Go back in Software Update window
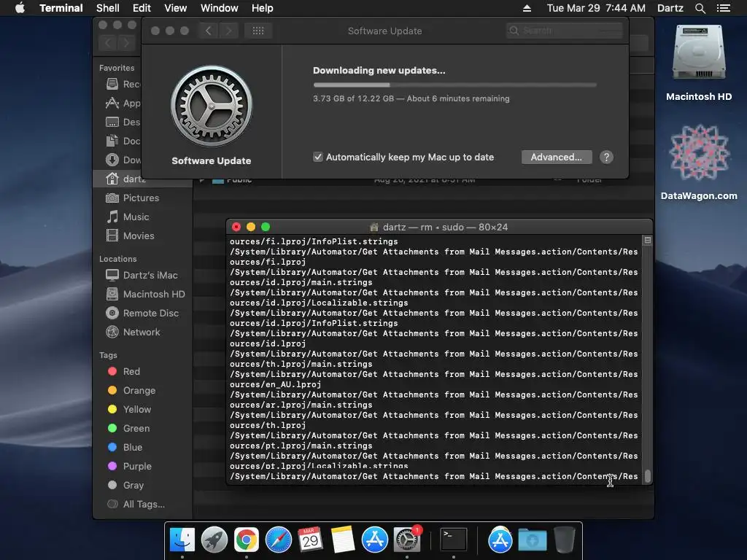 point(209,31)
